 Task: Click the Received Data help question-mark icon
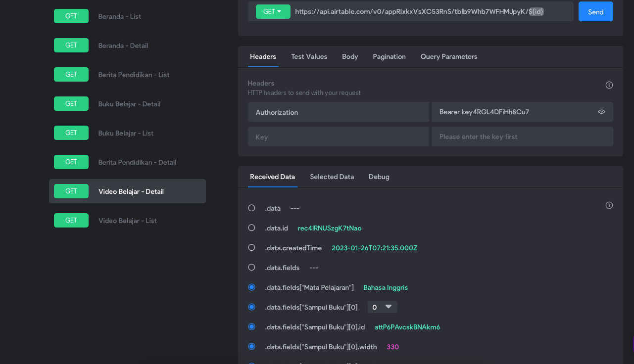point(609,205)
